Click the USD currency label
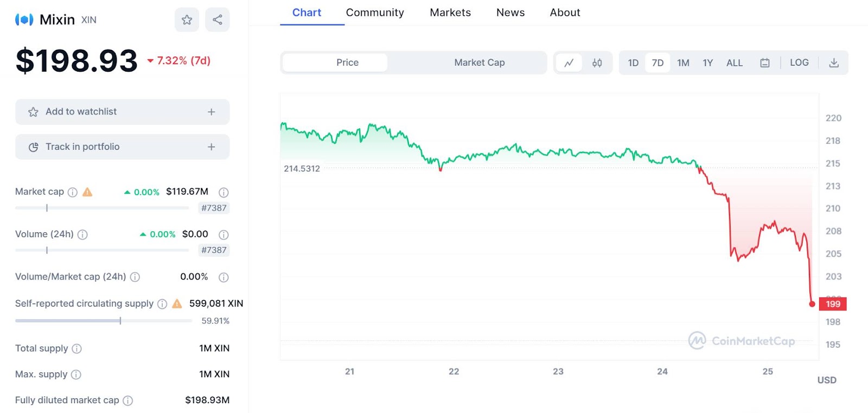The height and width of the screenshot is (413, 868). pyautogui.click(x=827, y=380)
